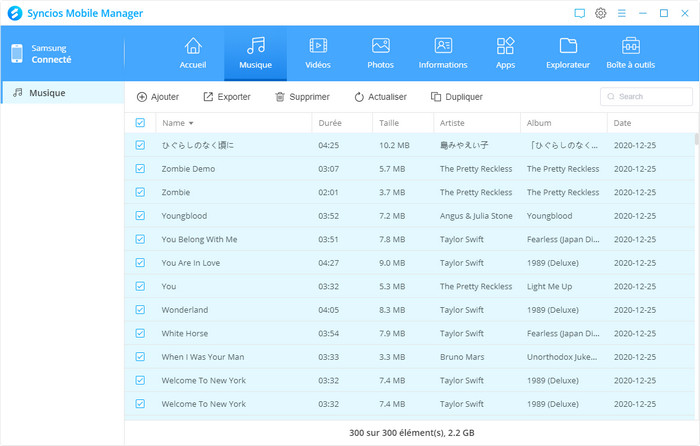The image size is (700, 446).
Task: Open the search dropdown magnifier
Action: pos(611,97)
